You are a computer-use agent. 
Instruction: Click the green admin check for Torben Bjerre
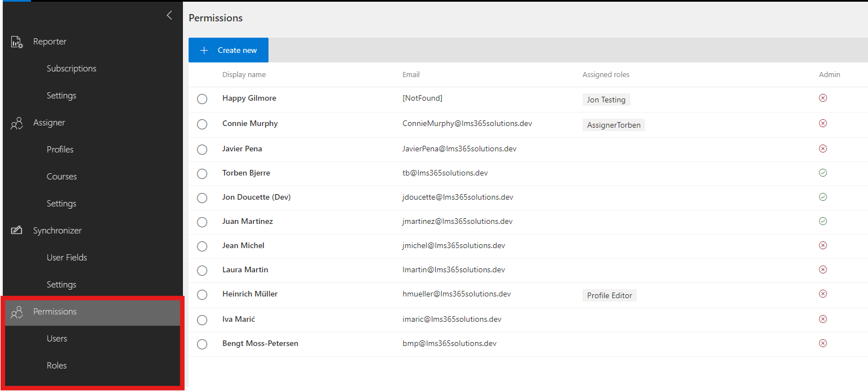coord(823,173)
